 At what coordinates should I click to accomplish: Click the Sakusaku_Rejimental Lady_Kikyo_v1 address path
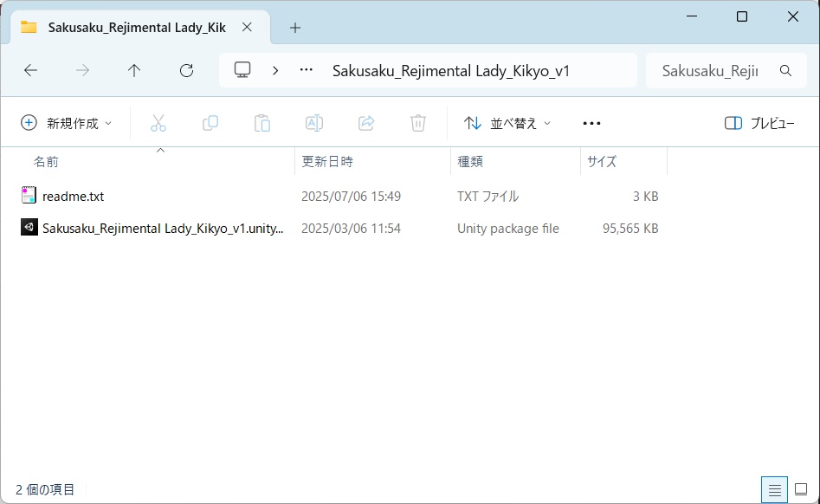451,71
